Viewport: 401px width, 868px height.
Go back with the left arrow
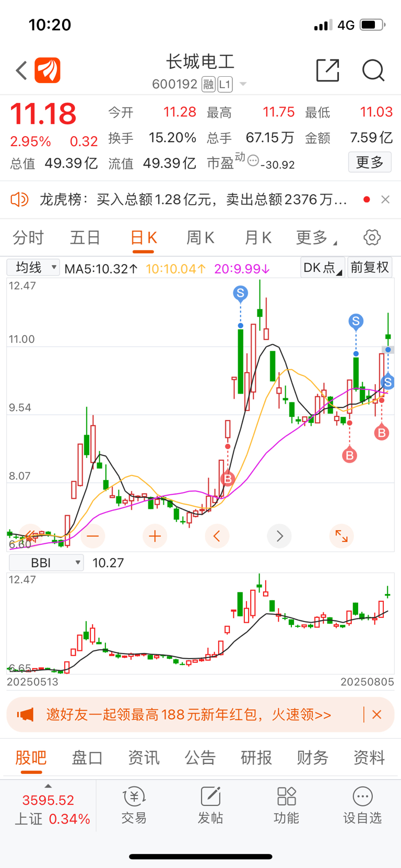tap(21, 70)
